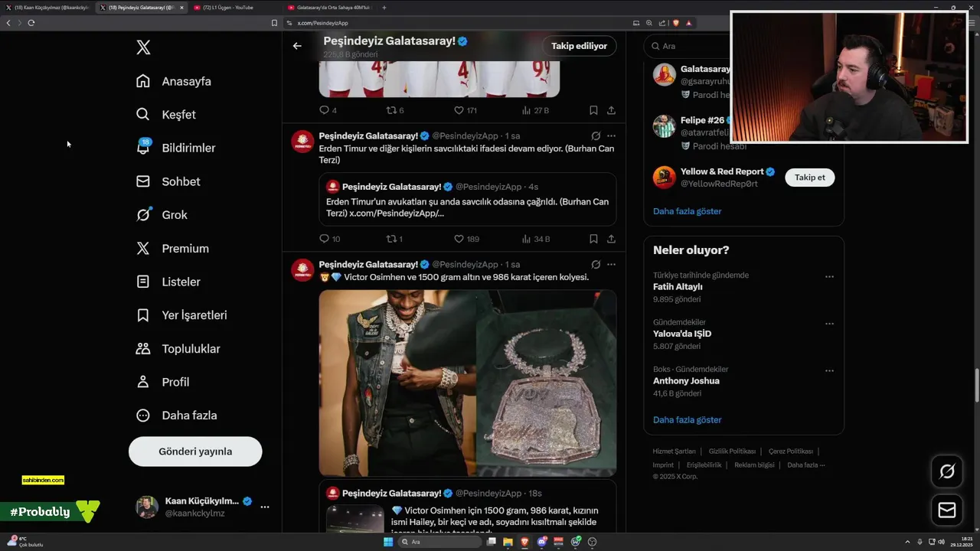
Task: Click Daha fazla göster under Neler oluyor
Action: 687,420
